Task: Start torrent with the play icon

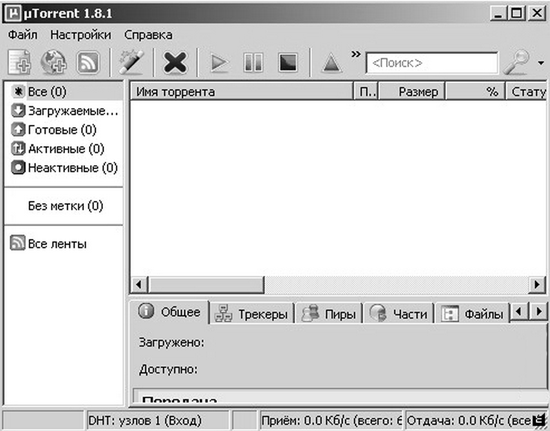Action: pos(220,63)
